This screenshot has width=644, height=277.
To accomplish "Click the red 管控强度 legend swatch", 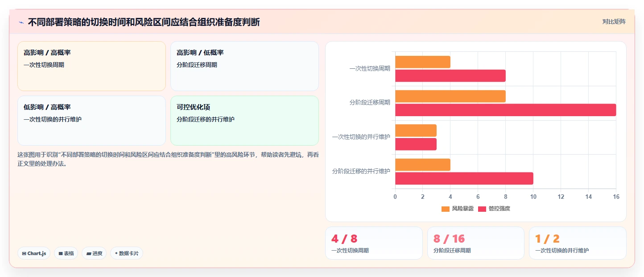I will click(x=482, y=209).
